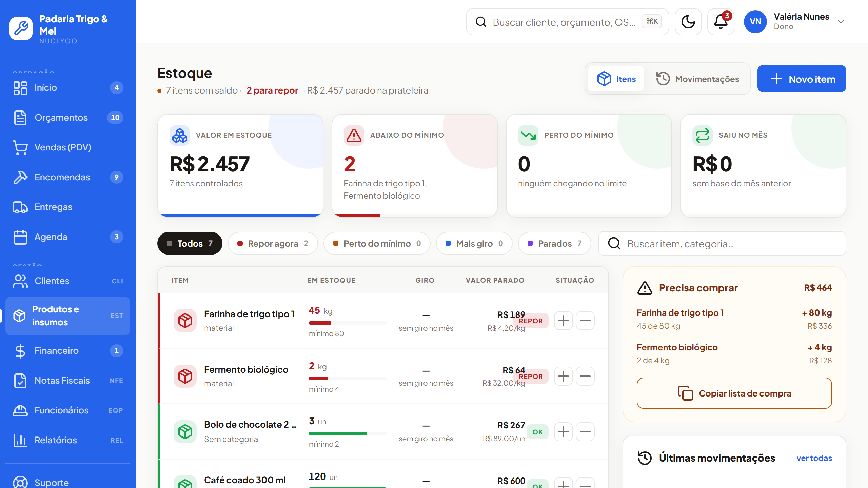
Task: Remove stock from Fermento biológico minus button
Action: click(585, 376)
